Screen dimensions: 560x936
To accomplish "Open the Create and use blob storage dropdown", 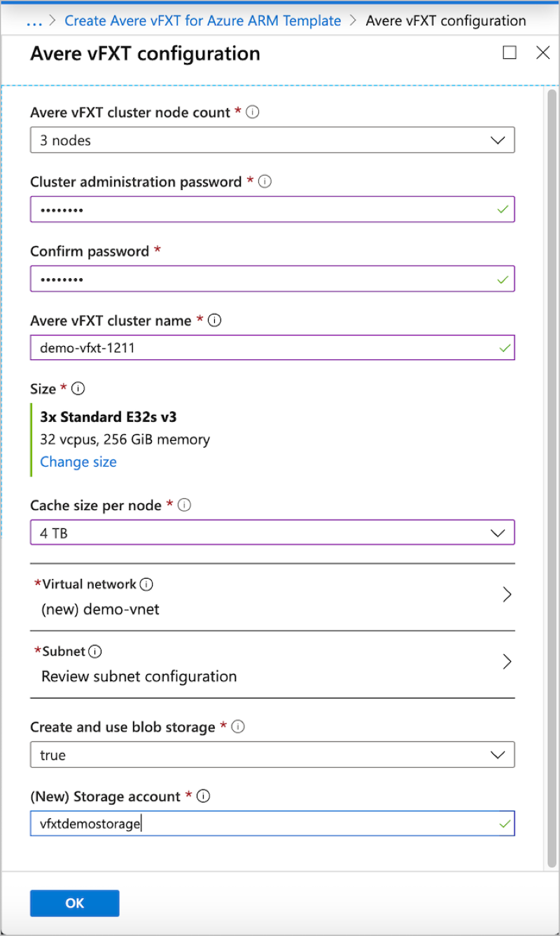I will [272, 755].
